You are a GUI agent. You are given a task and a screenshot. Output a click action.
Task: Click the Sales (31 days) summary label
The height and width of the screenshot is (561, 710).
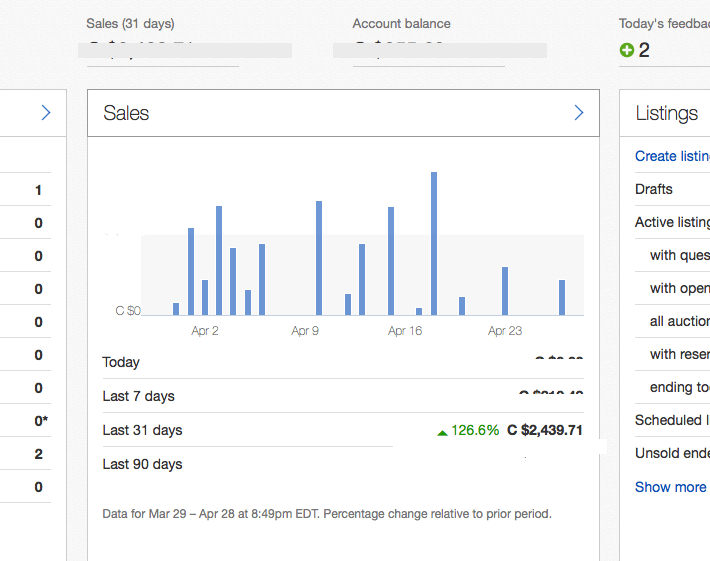coord(130,24)
